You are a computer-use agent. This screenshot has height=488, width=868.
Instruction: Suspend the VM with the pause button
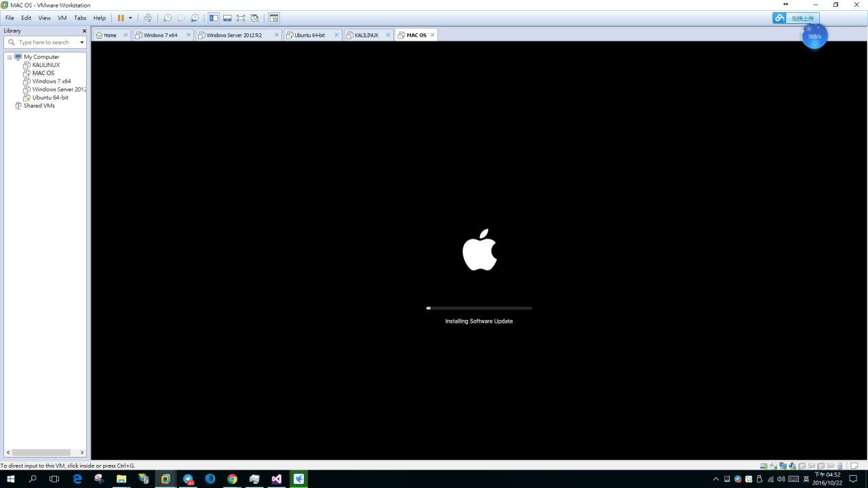point(121,18)
